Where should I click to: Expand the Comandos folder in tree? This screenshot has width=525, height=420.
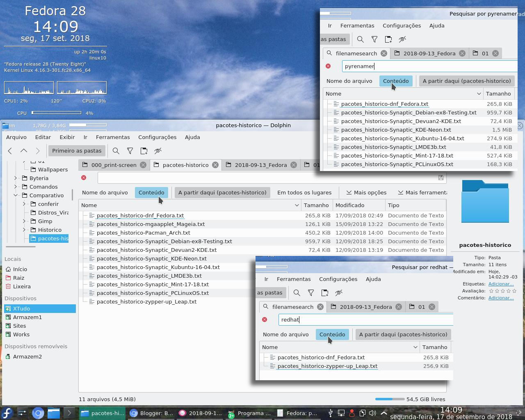[x=16, y=187]
